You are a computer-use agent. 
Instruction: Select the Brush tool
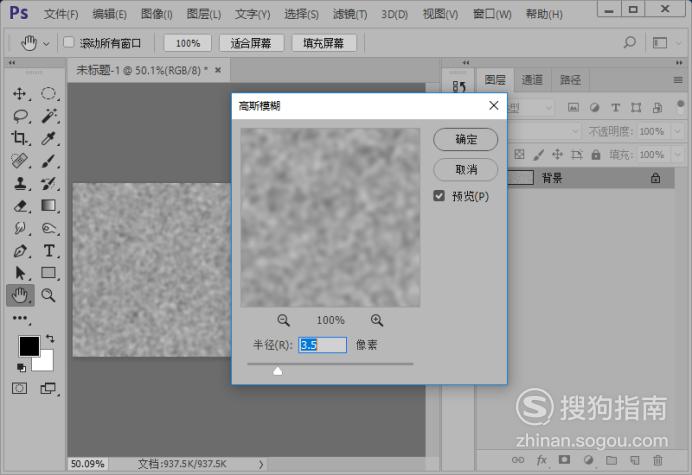pos(48,161)
